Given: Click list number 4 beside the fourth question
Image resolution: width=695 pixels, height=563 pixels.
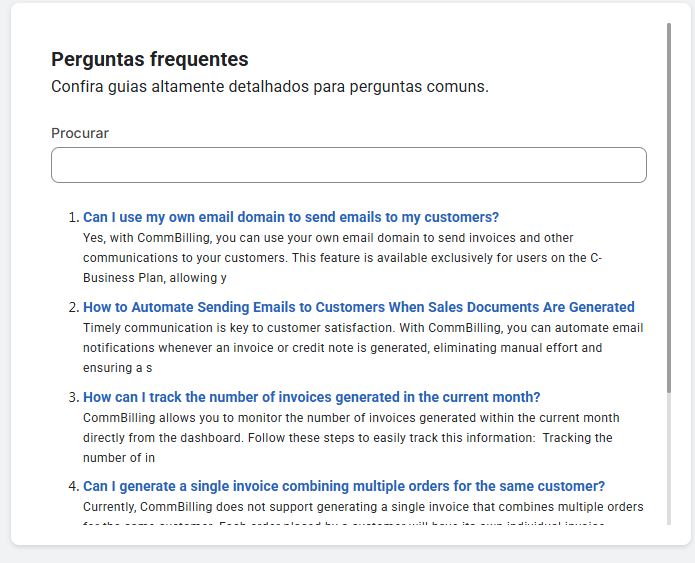Looking at the screenshot, I should (72, 487).
